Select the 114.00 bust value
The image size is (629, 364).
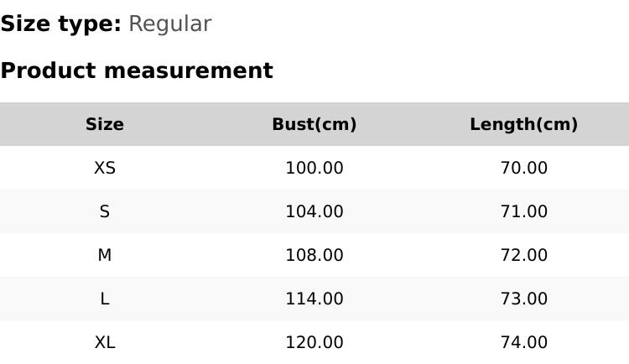pyautogui.click(x=314, y=299)
